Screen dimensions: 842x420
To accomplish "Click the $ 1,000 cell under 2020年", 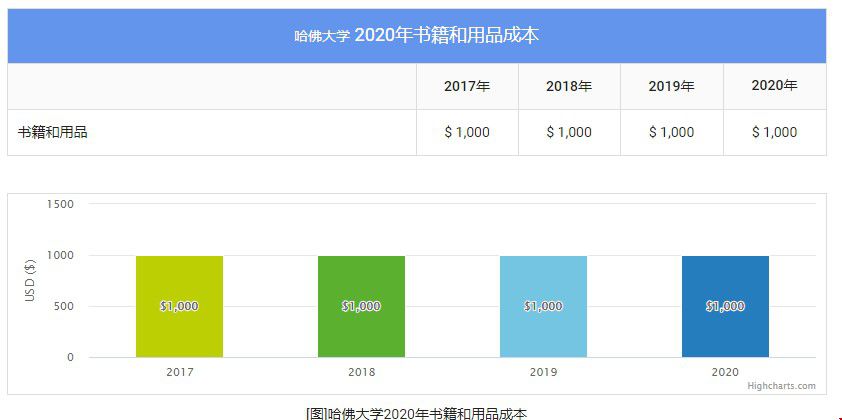I will click(x=774, y=132).
